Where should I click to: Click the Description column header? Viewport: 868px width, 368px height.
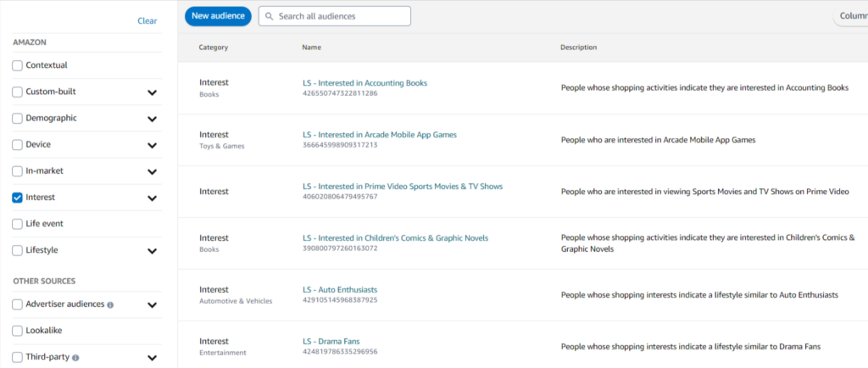pyautogui.click(x=578, y=47)
